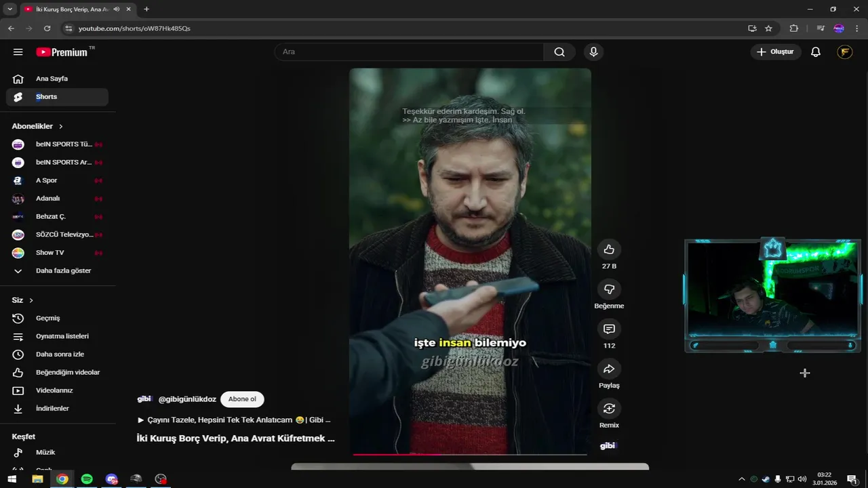This screenshot has height=488, width=868.
Task: Open SÖZCÜ Televizyonu channel
Action: click(57, 235)
